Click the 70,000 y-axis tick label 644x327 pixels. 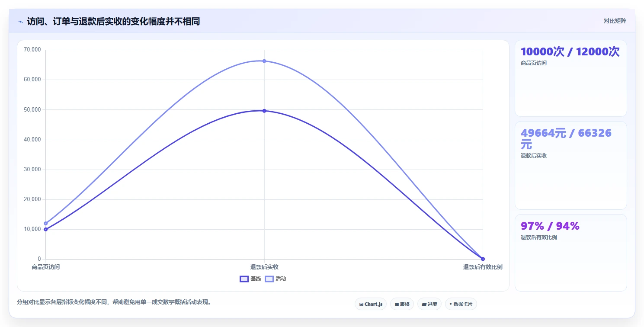pyautogui.click(x=32, y=50)
